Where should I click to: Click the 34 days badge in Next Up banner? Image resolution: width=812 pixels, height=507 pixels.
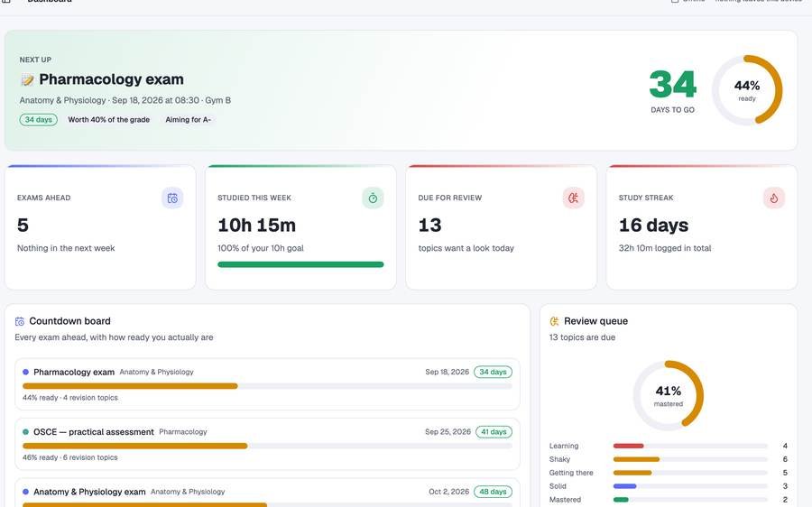coord(38,120)
